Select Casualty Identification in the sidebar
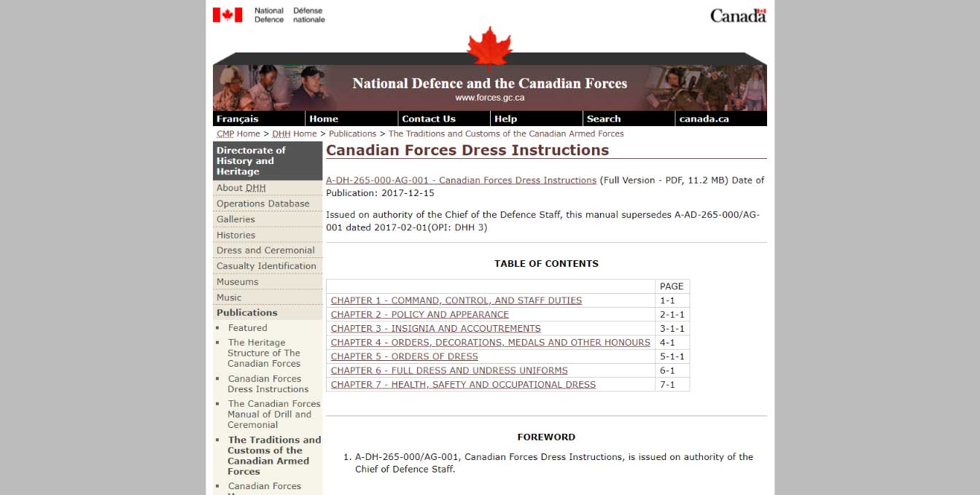The image size is (980, 495). pyautogui.click(x=266, y=266)
